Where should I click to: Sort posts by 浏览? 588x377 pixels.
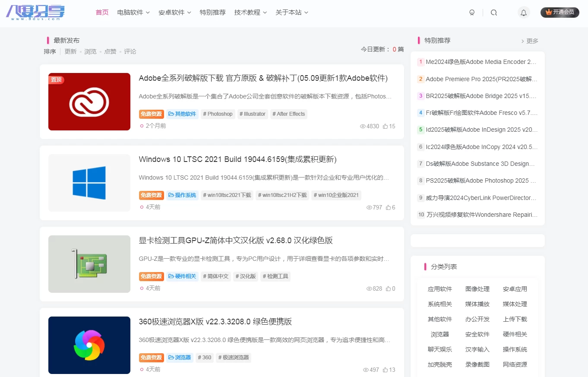click(x=90, y=51)
